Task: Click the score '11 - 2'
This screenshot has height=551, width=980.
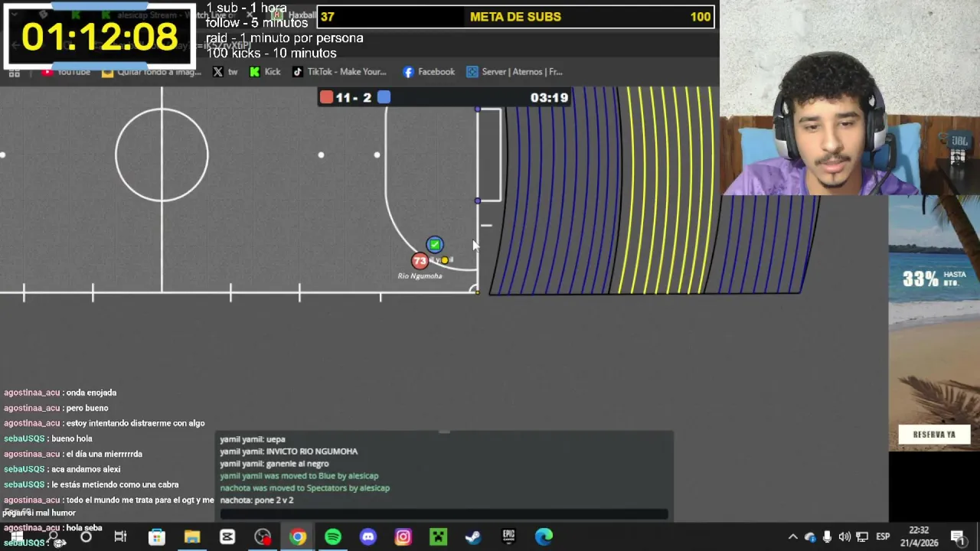Action: pyautogui.click(x=353, y=97)
